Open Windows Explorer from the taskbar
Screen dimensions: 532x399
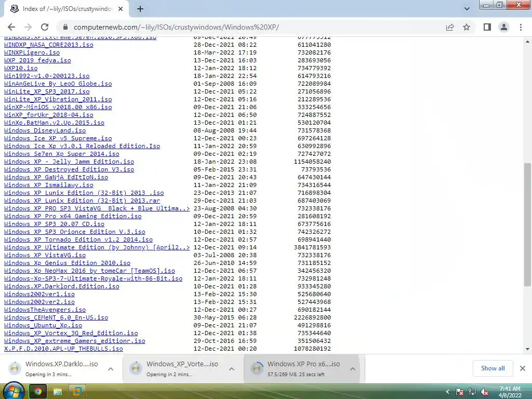[x=58, y=392]
